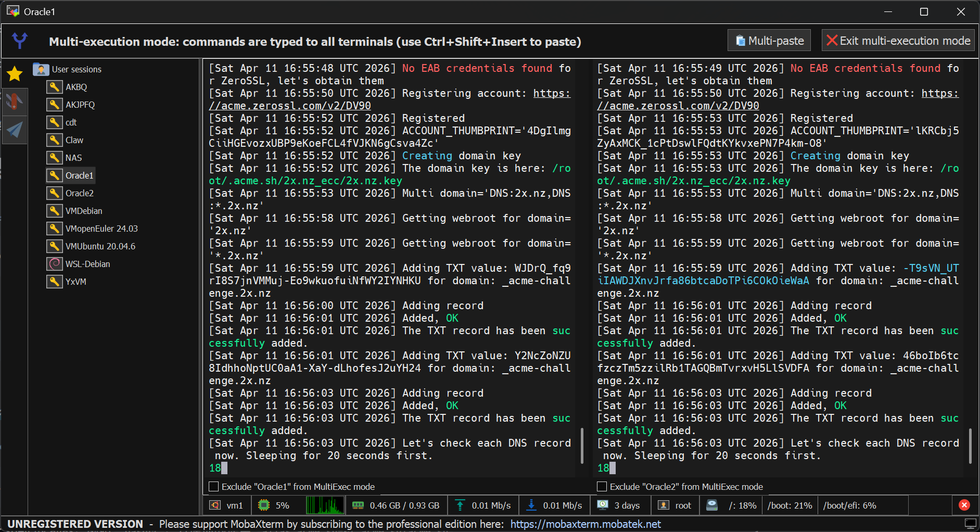
Task: Click the uptime monitor icon showing 3 days
Action: [x=603, y=505]
